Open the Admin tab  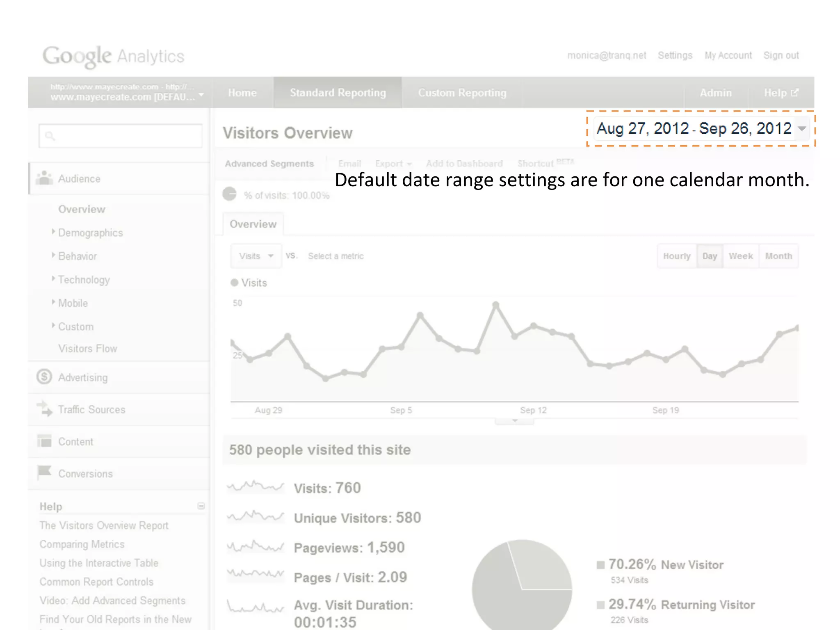(x=716, y=93)
